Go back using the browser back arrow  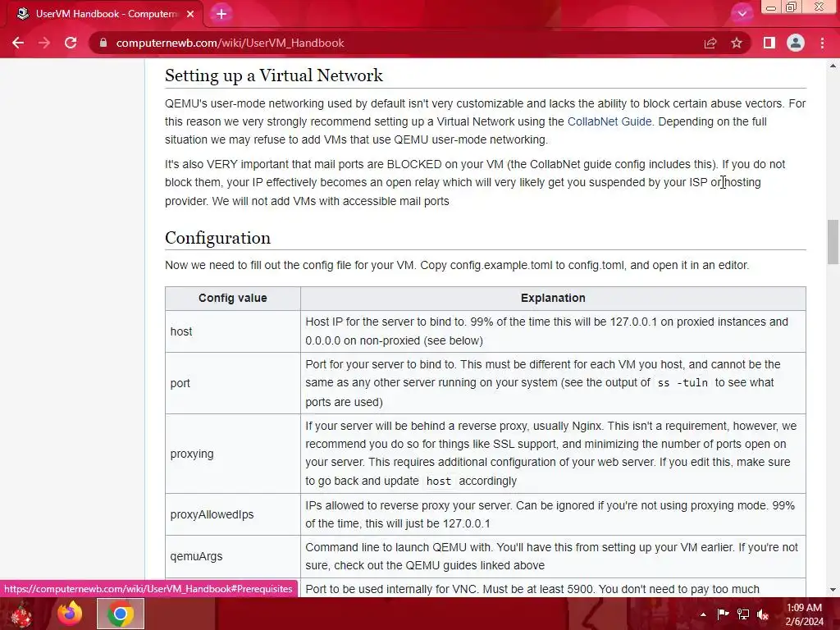click(18, 43)
